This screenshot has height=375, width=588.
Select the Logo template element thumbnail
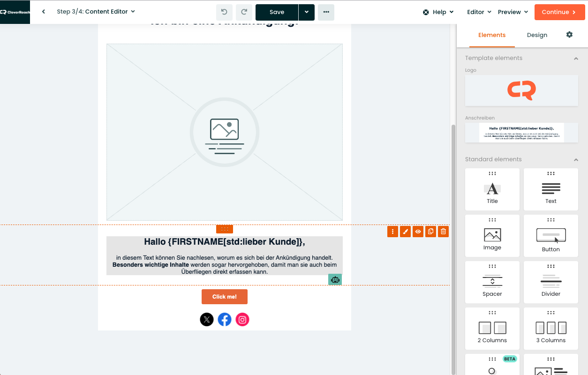pyautogui.click(x=521, y=90)
